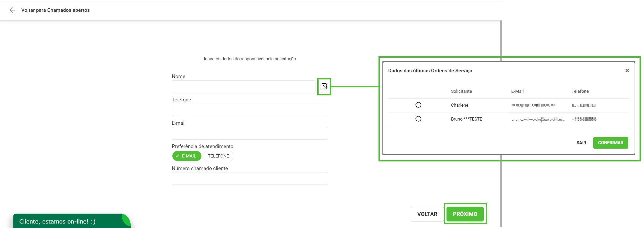The height and width of the screenshot is (228, 644).
Task: Choose TELEFONE as service preference
Action: point(218,156)
